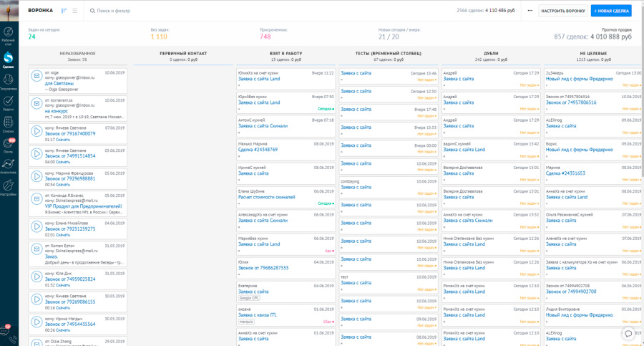Screen dimensions: 644x346
Task: Click НЕРАЗОБРАННОЕ column header
Action: tap(77, 54)
